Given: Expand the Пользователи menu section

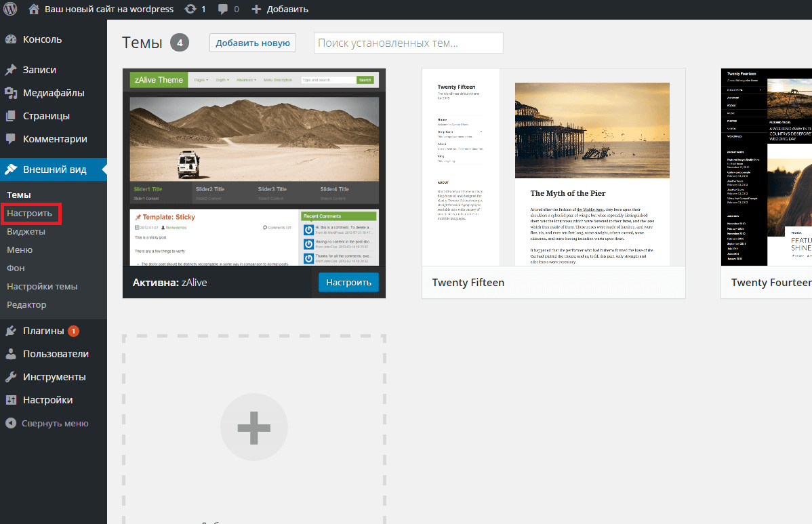Looking at the screenshot, I should [56, 354].
